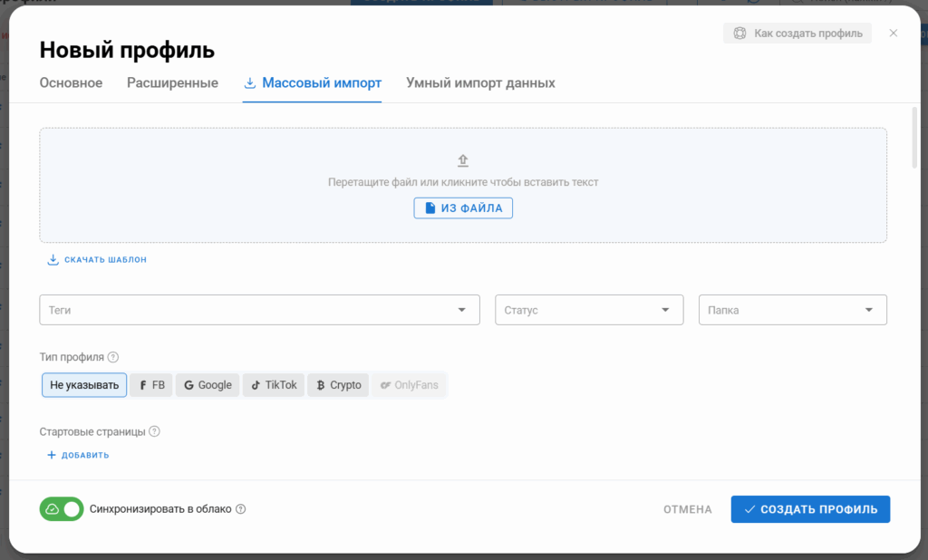The width and height of the screenshot is (928, 560).
Task: Switch to the Расширенные tab
Action: click(172, 82)
